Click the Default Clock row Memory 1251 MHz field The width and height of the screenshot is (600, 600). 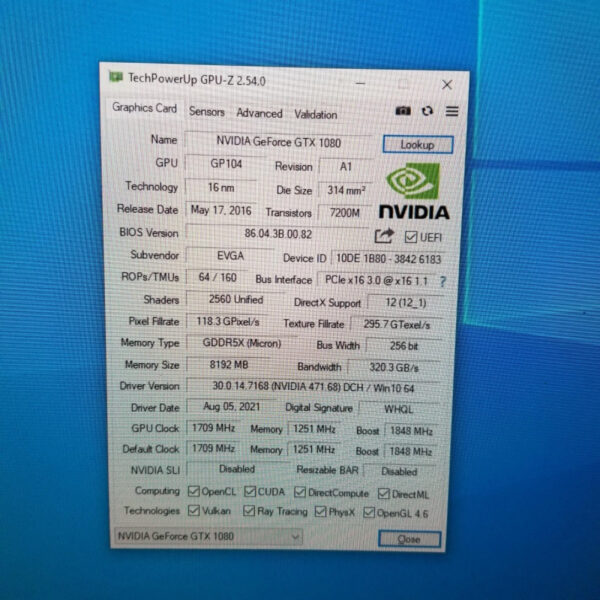pos(314,449)
